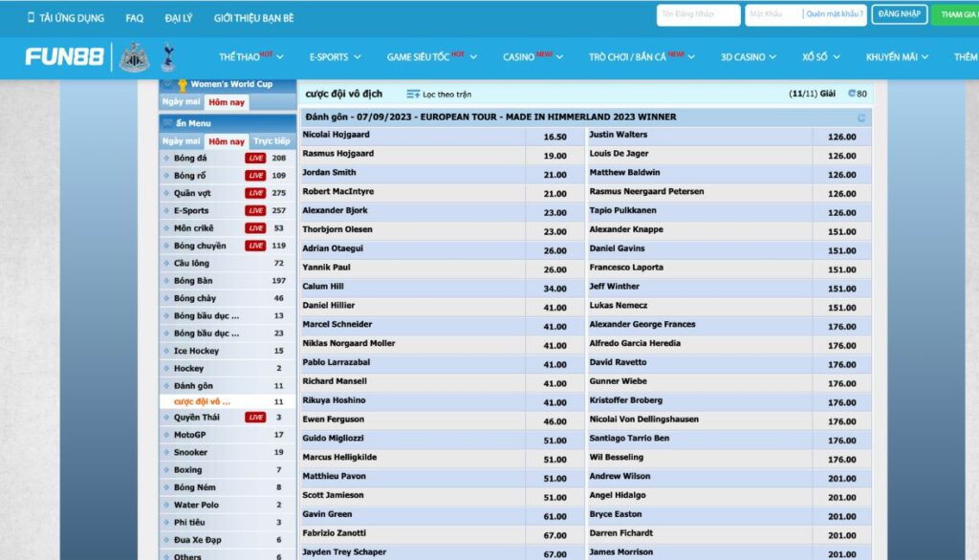Image resolution: width=979 pixels, height=560 pixels.
Task: Select Ice Hockey in sports list
Action: tap(228, 351)
